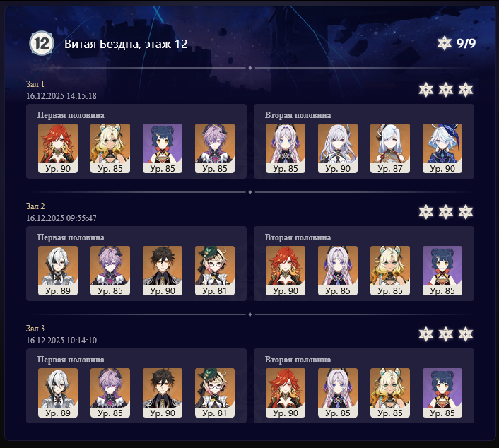Select purple-background level 85 portrait in Зал 3 second half
The width and height of the screenshot is (499, 448).
[x=442, y=393]
